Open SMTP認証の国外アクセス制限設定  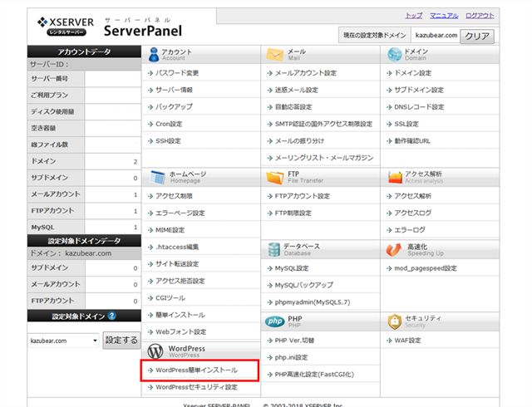(x=323, y=124)
